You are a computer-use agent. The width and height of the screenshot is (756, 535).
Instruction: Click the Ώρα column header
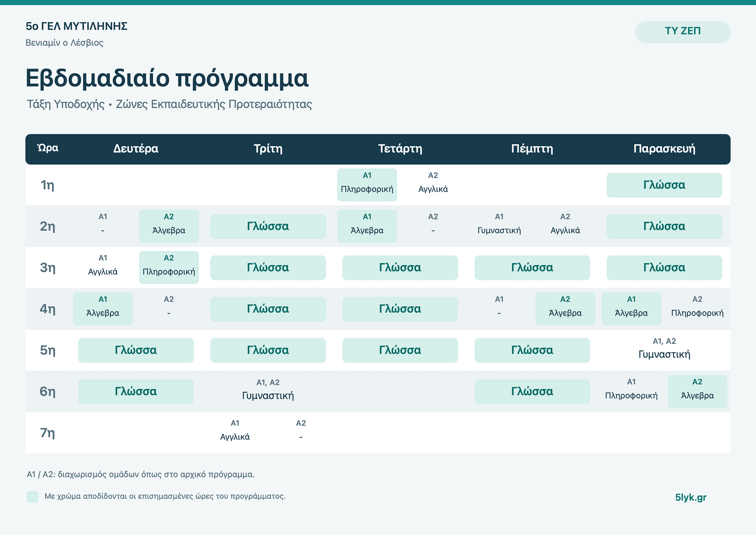tap(48, 148)
